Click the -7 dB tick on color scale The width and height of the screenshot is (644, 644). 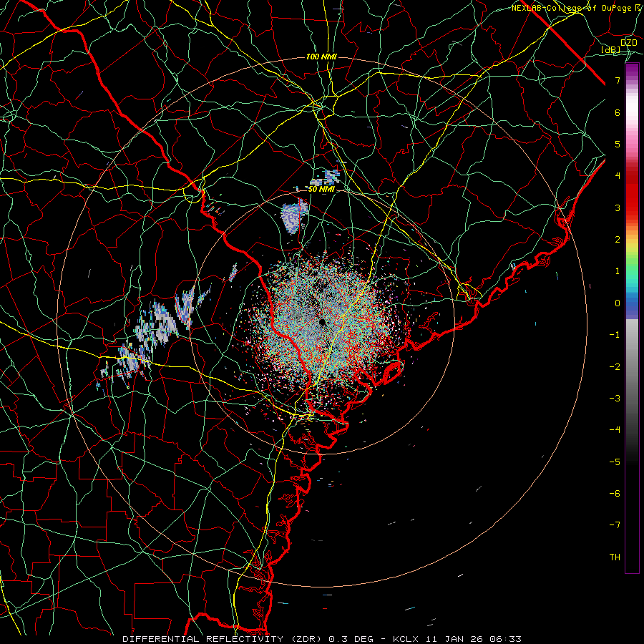[x=615, y=525]
